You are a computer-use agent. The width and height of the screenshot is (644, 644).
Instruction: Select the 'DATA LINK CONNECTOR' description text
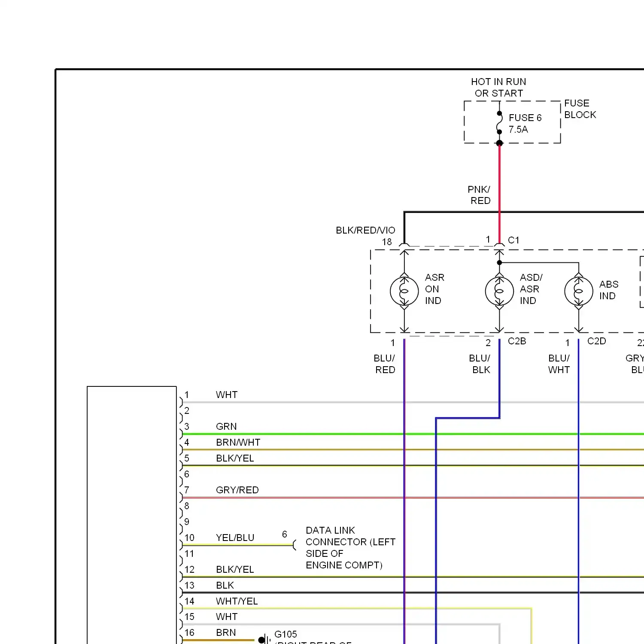(350, 548)
